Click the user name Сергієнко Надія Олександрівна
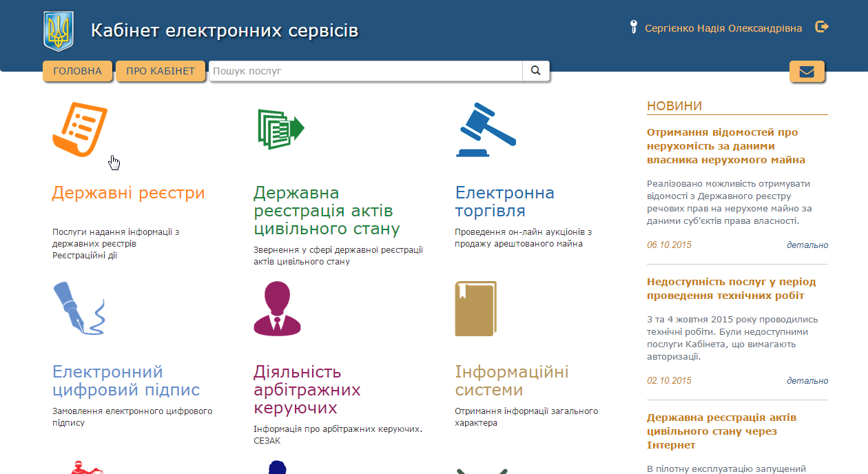Screen dimensions: 868x474 click(723, 28)
